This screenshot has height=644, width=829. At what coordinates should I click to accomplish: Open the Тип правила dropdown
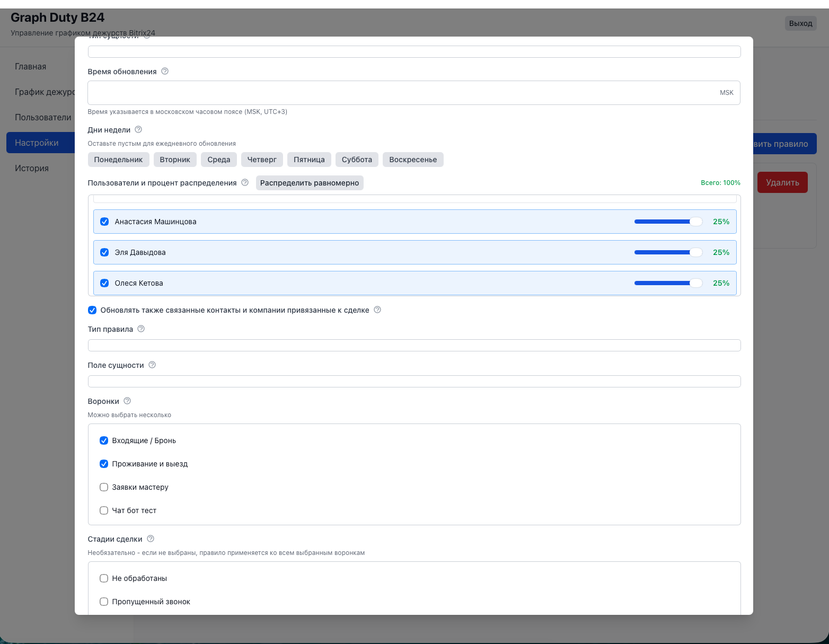tap(413, 346)
